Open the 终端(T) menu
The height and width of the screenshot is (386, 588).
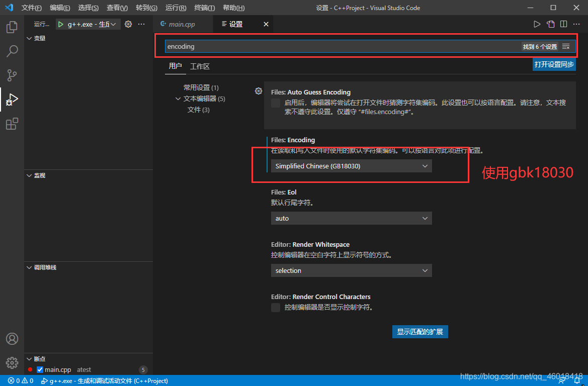click(204, 8)
